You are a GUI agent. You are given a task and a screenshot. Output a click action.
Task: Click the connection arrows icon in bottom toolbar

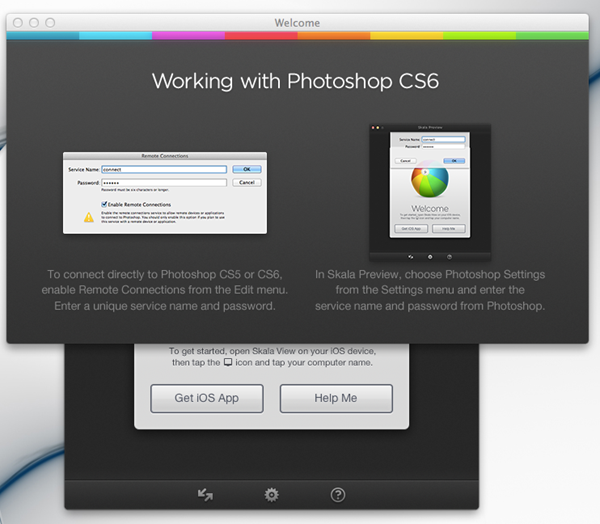coord(205,495)
